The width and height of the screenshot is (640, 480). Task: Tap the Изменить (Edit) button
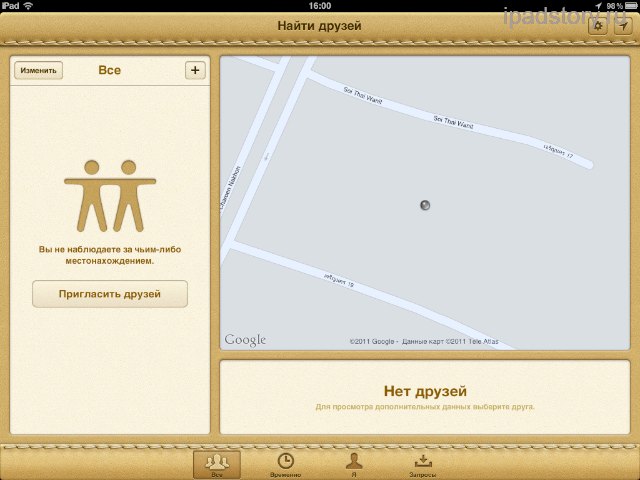pyautogui.click(x=38, y=70)
